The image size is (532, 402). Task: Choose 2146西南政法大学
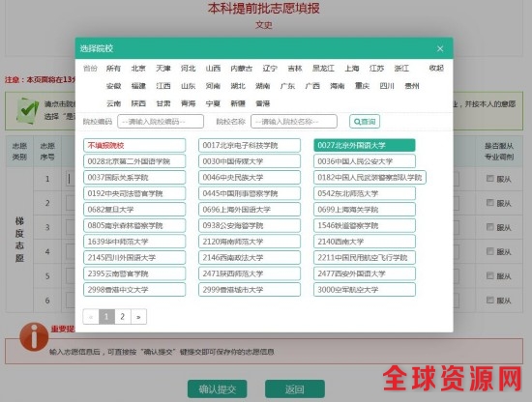pyautogui.click(x=250, y=258)
